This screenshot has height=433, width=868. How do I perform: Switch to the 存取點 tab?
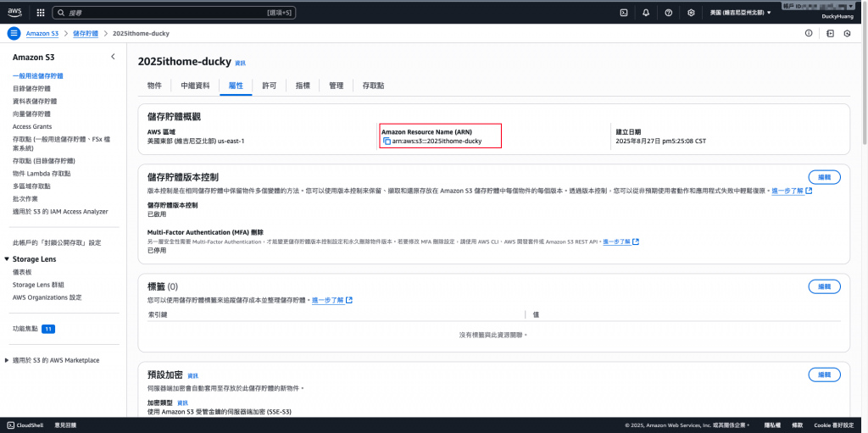(x=373, y=86)
